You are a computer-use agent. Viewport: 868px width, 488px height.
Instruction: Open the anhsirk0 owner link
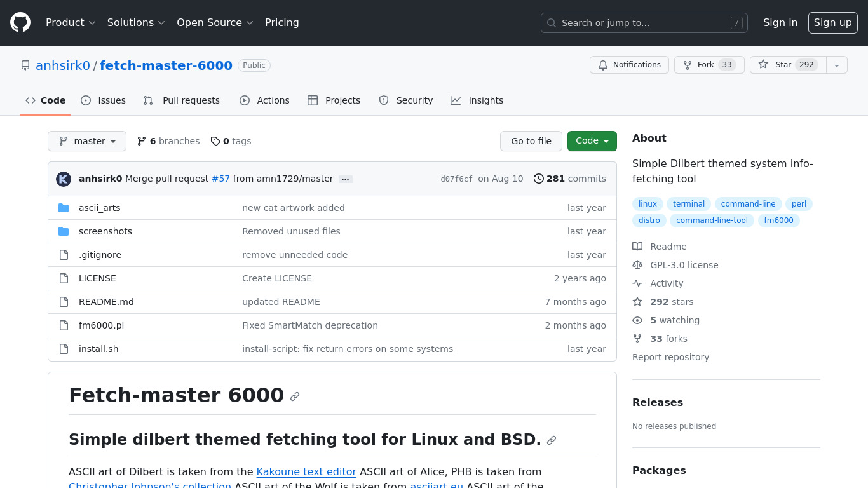tap(63, 65)
